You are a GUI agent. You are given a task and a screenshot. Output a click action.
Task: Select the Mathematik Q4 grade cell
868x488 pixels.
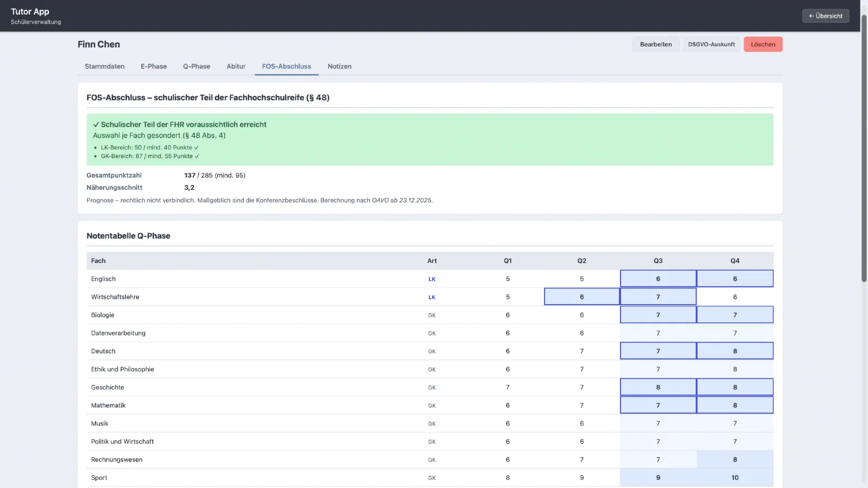(735, 405)
